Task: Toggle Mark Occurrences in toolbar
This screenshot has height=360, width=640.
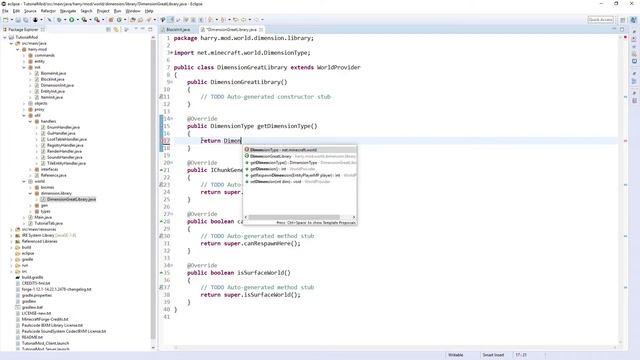Action: click(x=170, y=20)
